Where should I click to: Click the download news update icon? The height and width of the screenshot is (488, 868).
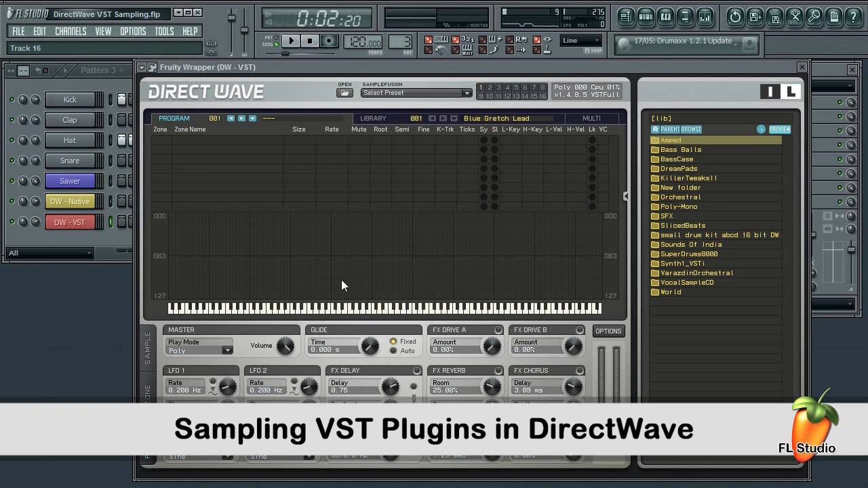point(749,45)
